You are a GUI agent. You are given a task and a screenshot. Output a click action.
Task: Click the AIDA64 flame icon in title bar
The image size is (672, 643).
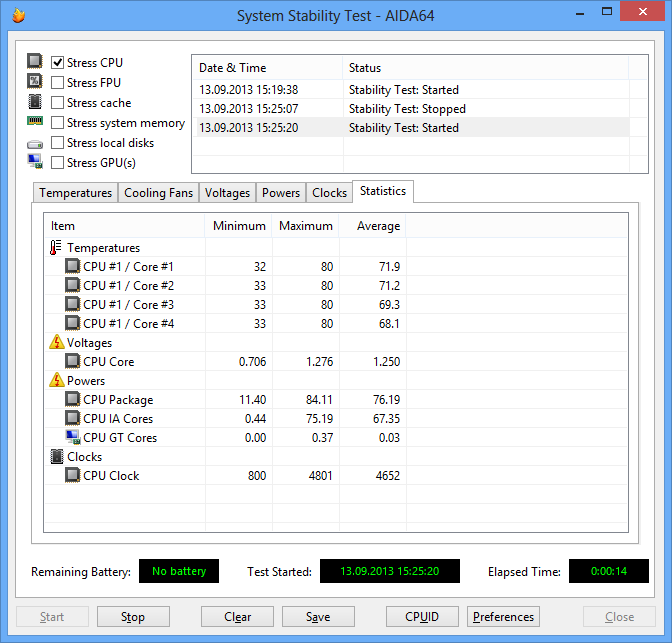coord(18,15)
